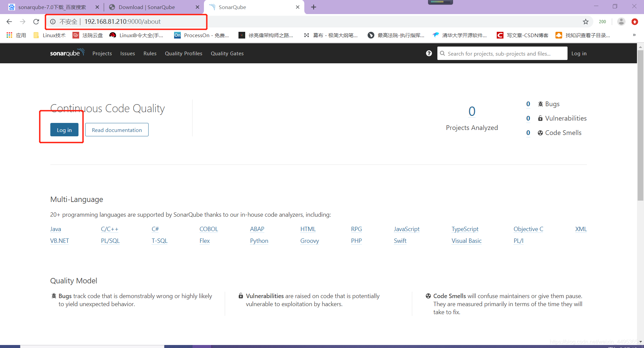The height and width of the screenshot is (348, 644).
Task: Open the browser profile avatar icon
Action: tap(621, 22)
